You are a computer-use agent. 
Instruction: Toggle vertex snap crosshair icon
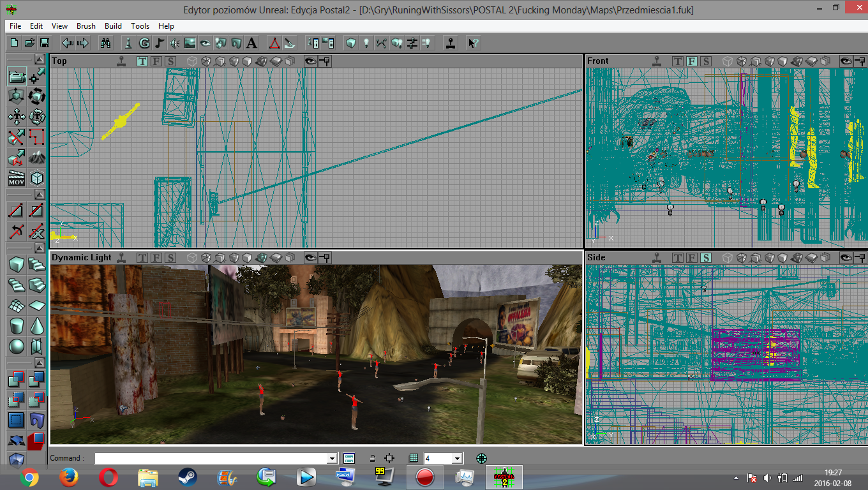click(x=389, y=458)
